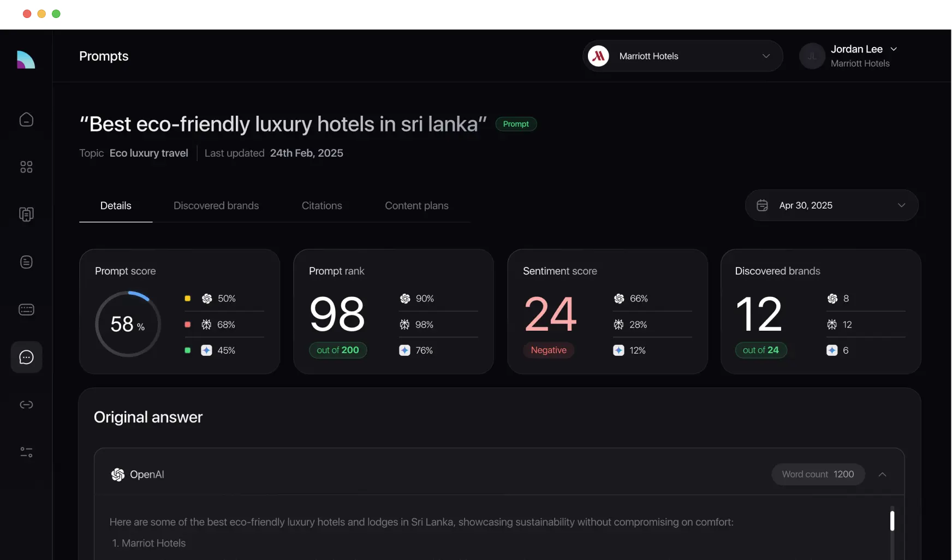Click the green legend swatch for 45%

coord(188,350)
